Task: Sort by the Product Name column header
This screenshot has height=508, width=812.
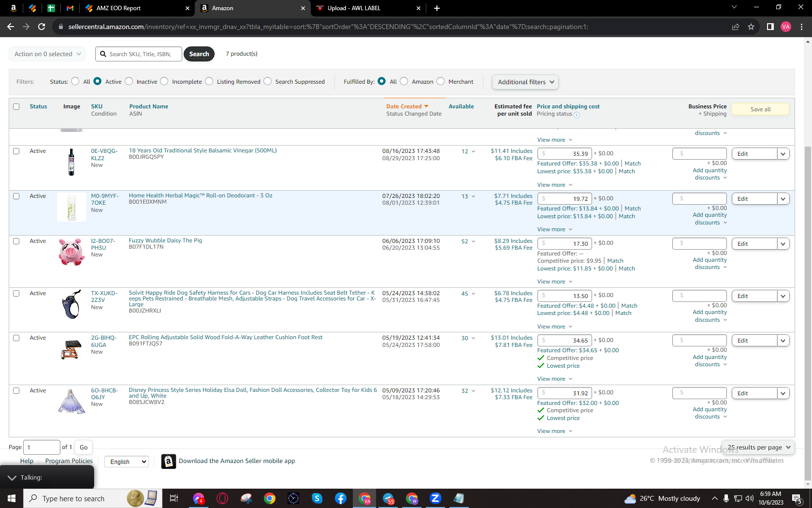Action: click(x=149, y=106)
